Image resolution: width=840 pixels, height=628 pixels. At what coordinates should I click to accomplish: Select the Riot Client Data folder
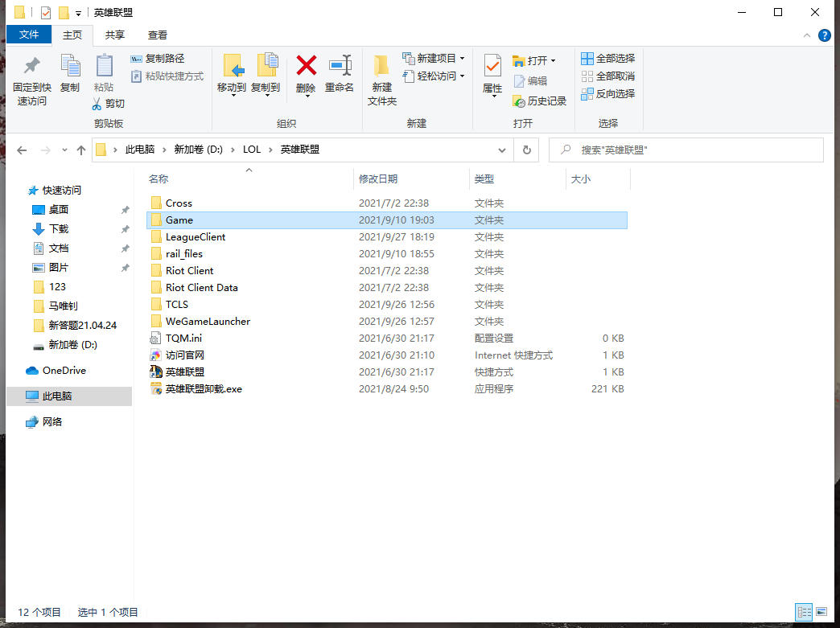coord(387,288)
